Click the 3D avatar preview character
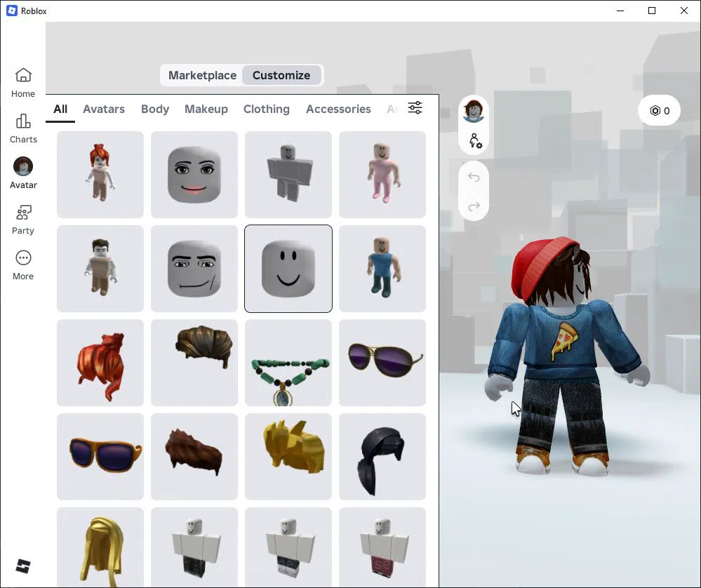 point(567,358)
